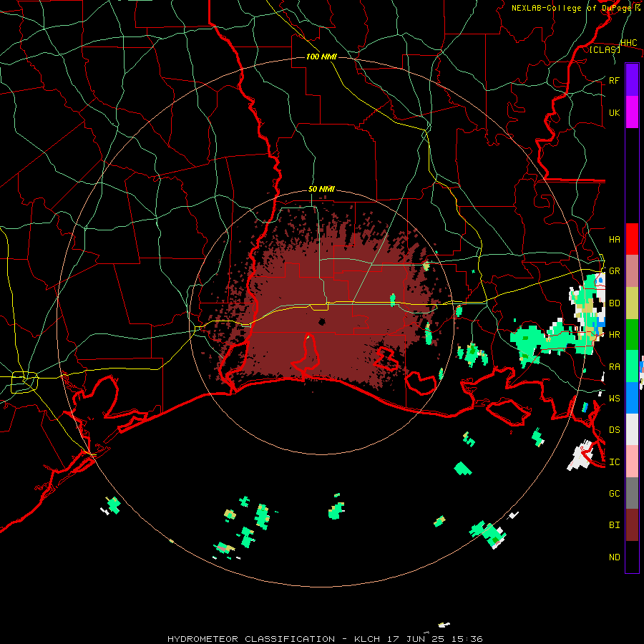The height and width of the screenshot is (644, 644).
Task: Click the BI legend label
Action: [614, 525]
